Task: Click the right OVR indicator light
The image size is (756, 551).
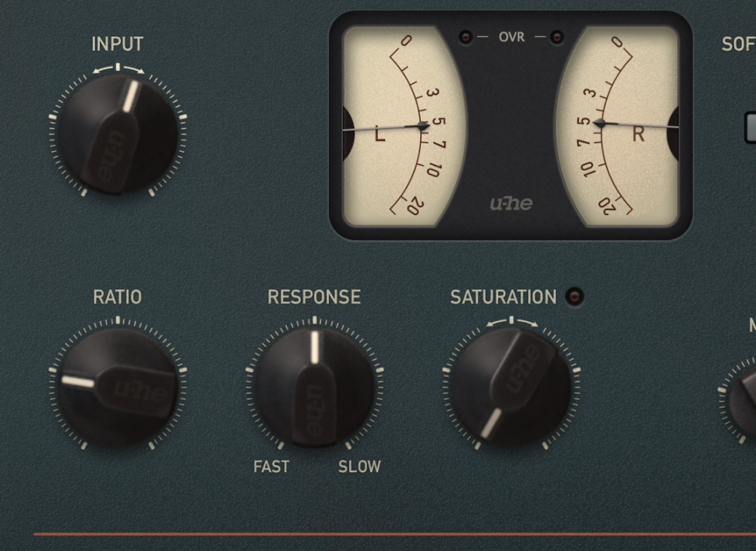Action: [x=556, y=37]
